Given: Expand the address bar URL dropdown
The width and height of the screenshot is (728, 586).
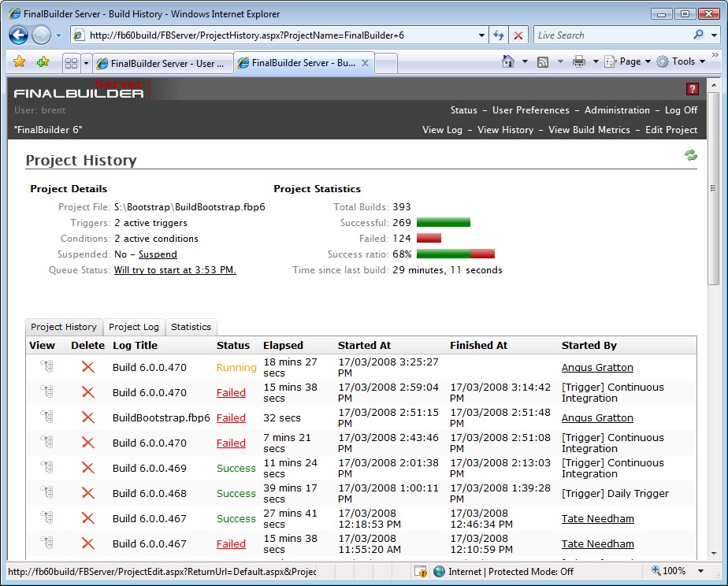Looking at the screenshot, I should [x=481, y=35].
